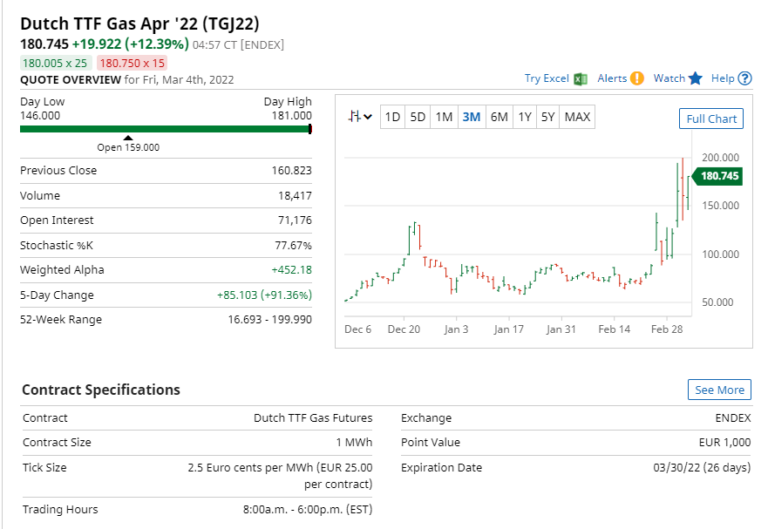Click the orange Alerts bell icon
This screenshot has height=529, width=768.
[x=637, y=78]
